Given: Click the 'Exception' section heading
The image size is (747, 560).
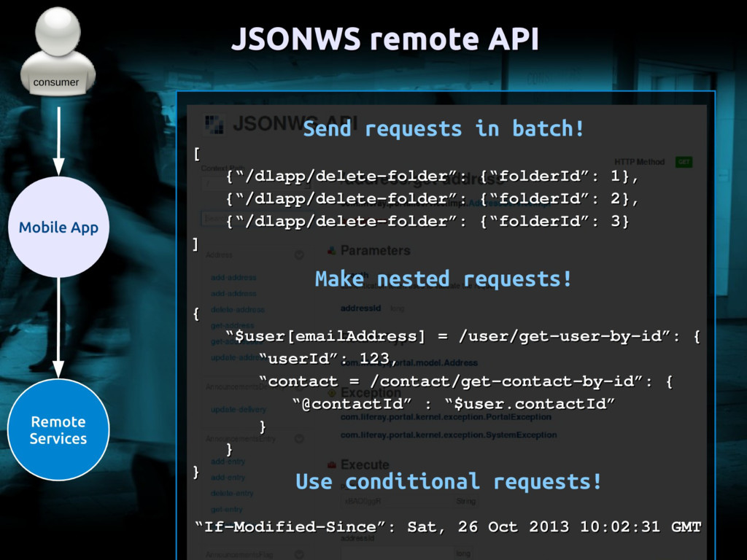Looking at the screenshot, I should [371, 393].
